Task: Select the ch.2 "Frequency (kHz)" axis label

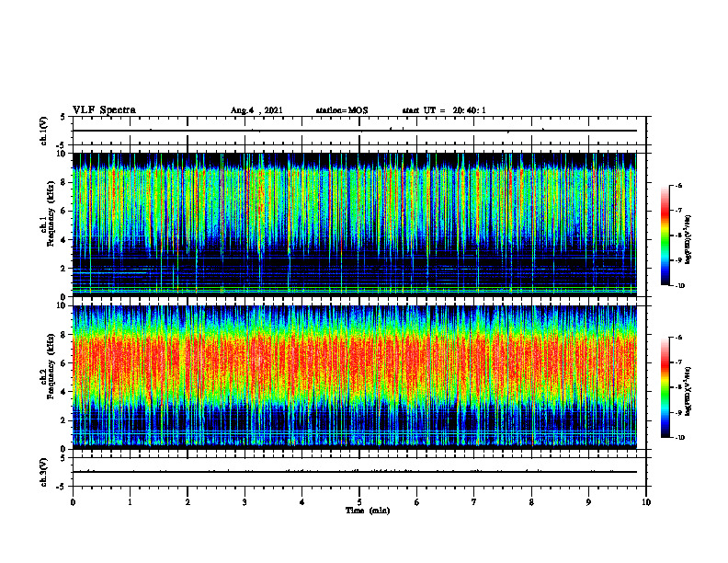Action: point(51,366)
